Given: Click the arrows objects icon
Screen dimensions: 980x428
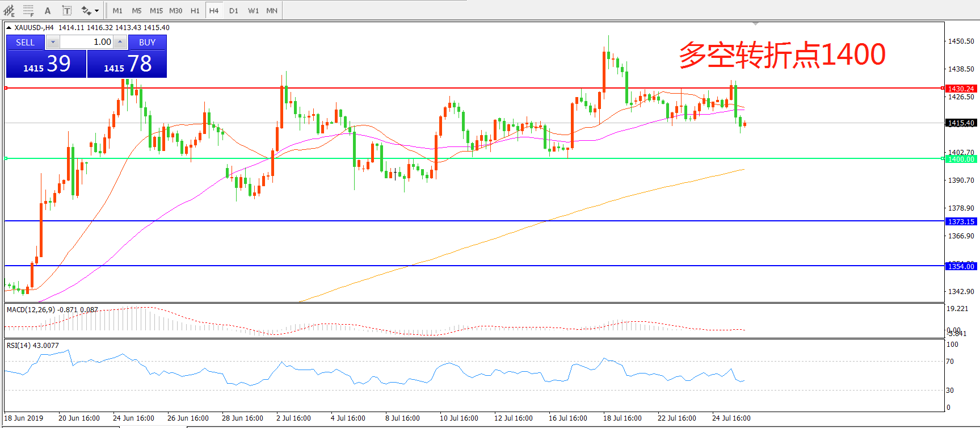Looking at the screenshot, I should (86, 11).
